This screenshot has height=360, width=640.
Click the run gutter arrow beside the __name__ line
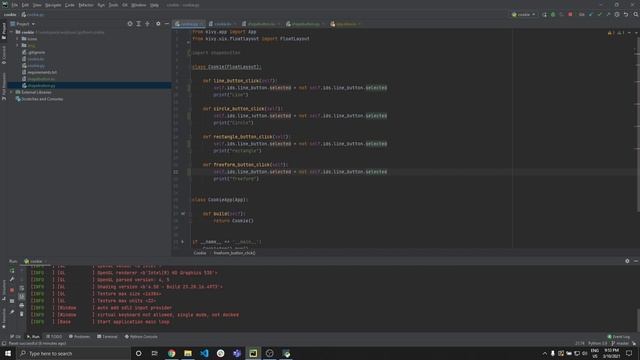tap(182, 242)
